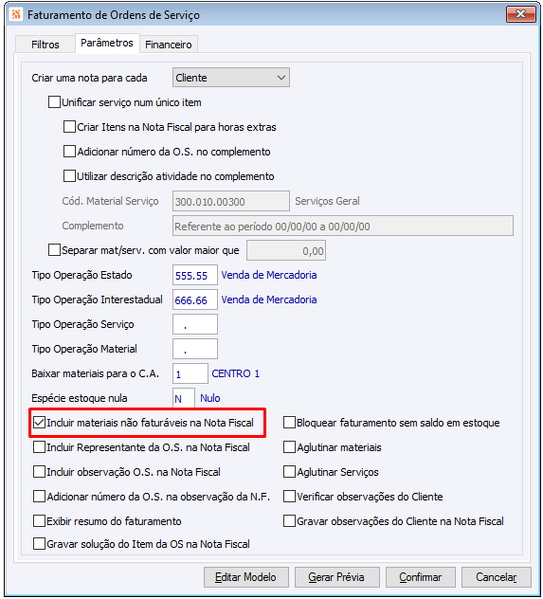Tick 'Adicionar número da O.S. na observação da N.F.'

click(39, 497)
